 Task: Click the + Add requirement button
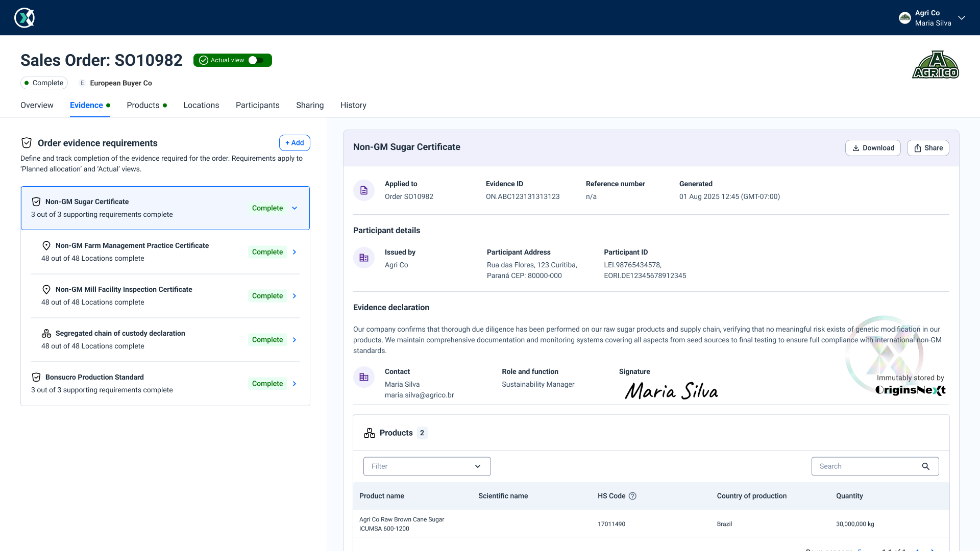[295, 143]
